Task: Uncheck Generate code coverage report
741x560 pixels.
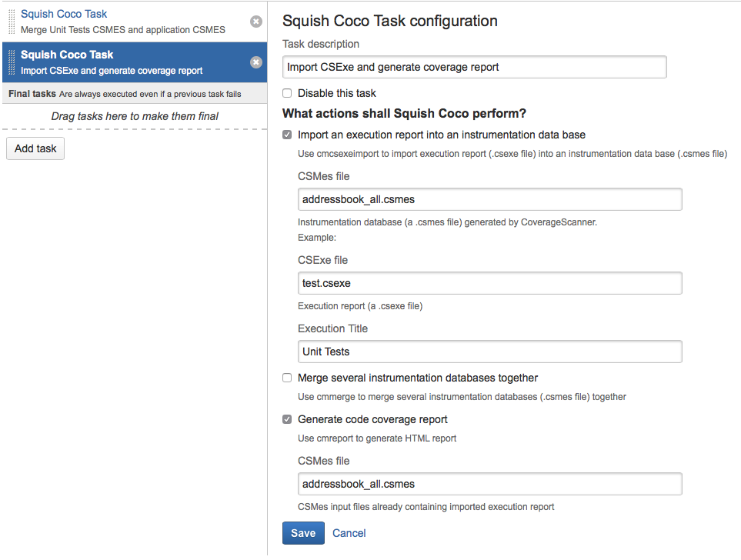Action: (287, 419)
